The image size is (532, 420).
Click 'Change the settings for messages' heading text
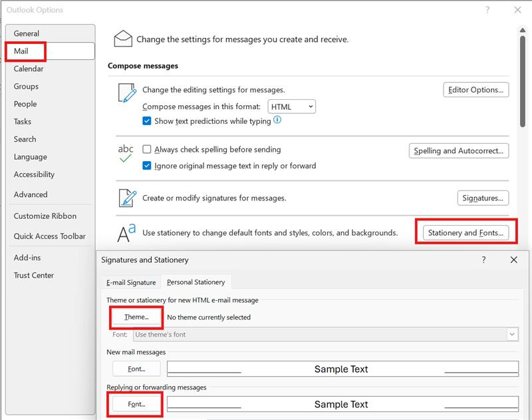[x=243, y=39]
